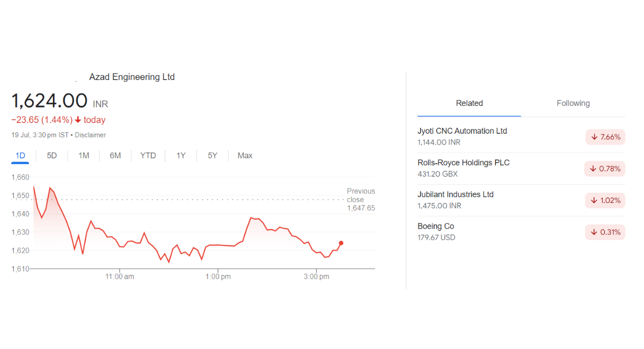The height and width of the screenshot is (349, 644).
Task: Switch chart to 5D range
Action: pos(52,156)
